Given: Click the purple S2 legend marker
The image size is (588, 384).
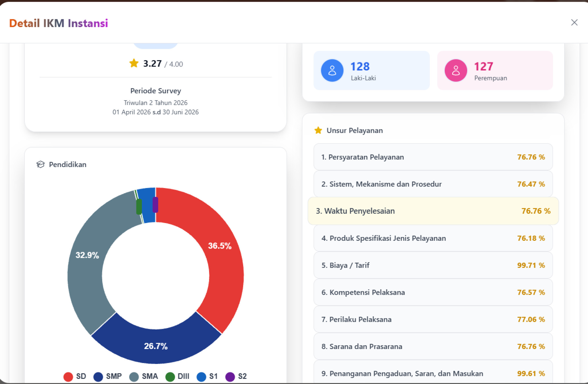Looking at the screenshot, I should tap(230, 377).
